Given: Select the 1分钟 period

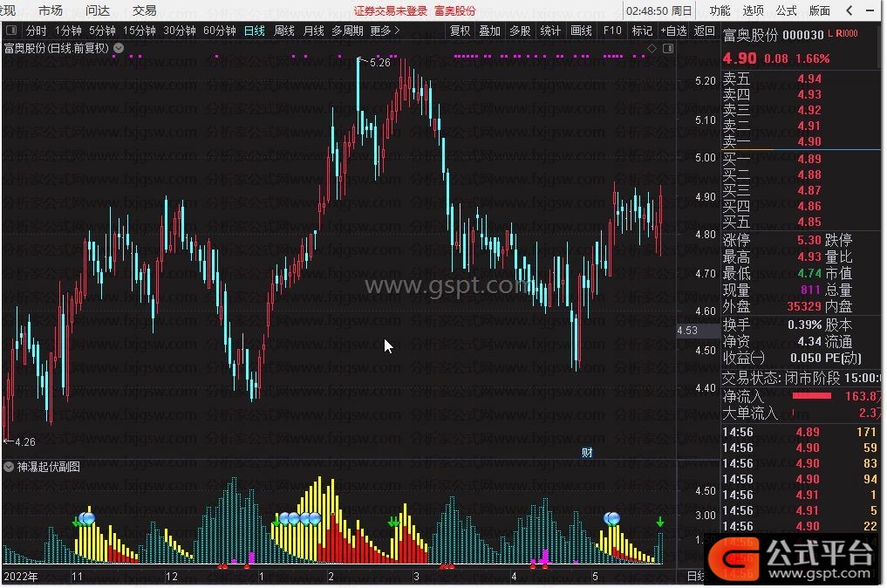Looking at the screenshot, I should [x=68, y=31].
